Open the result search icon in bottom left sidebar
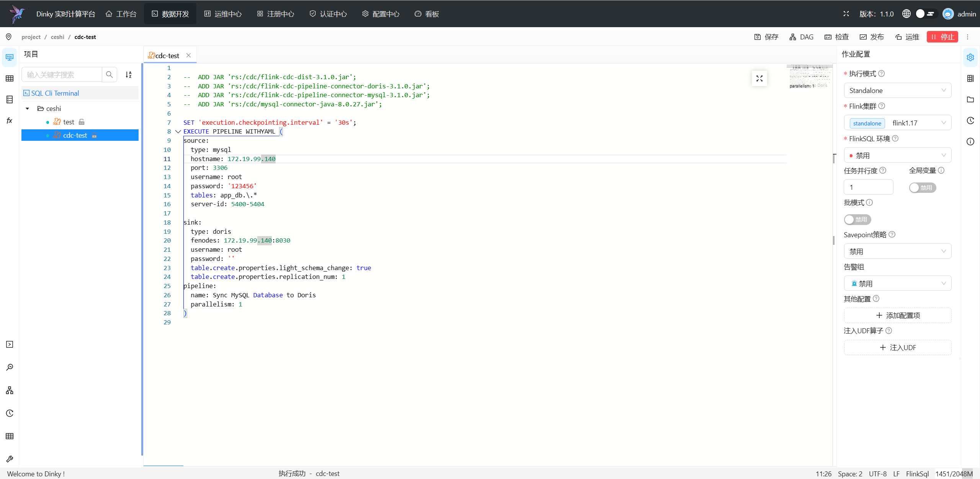Viewport: 980px width, 479px height. [10, 367]
